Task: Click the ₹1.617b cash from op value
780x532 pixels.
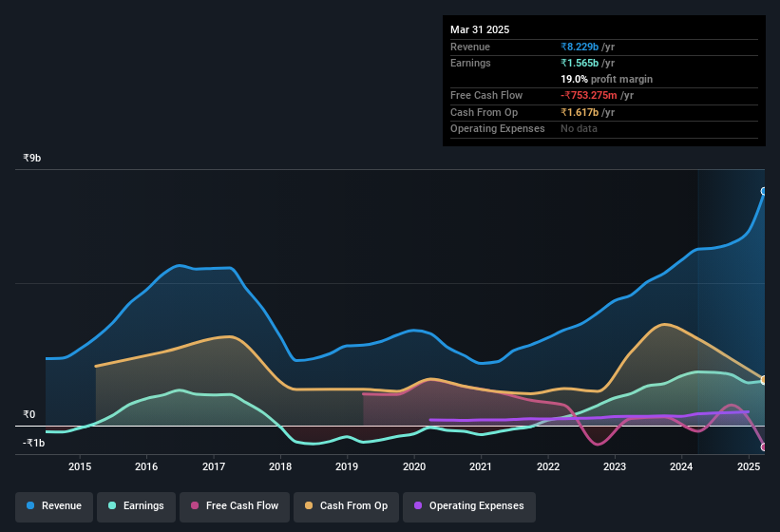Action: 580,112
